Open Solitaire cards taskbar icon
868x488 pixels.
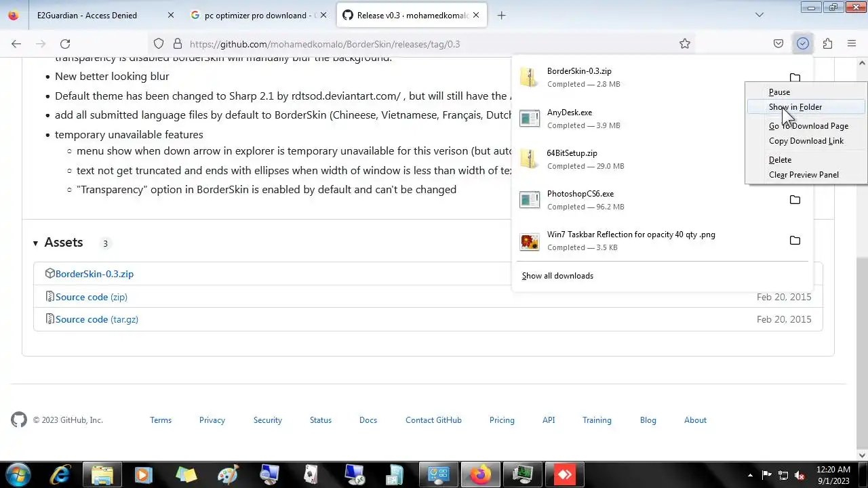point(311,474)
